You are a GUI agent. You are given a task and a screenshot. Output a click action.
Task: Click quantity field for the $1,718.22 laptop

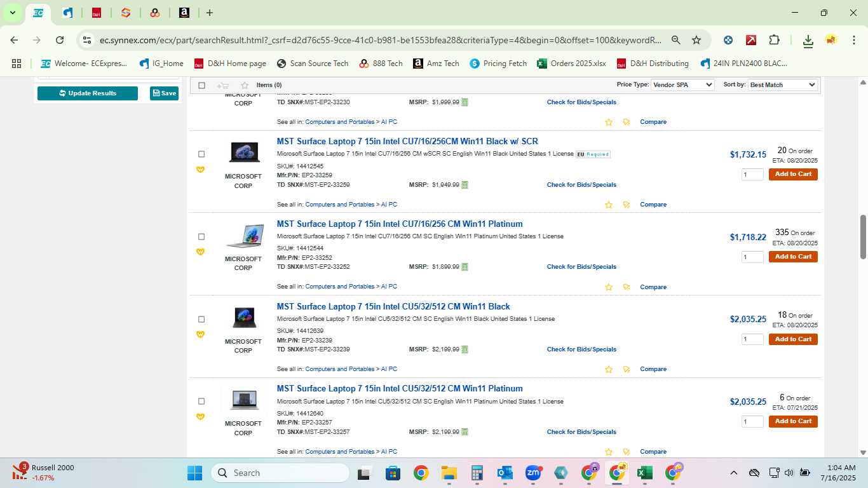click(x=752, y=257)
